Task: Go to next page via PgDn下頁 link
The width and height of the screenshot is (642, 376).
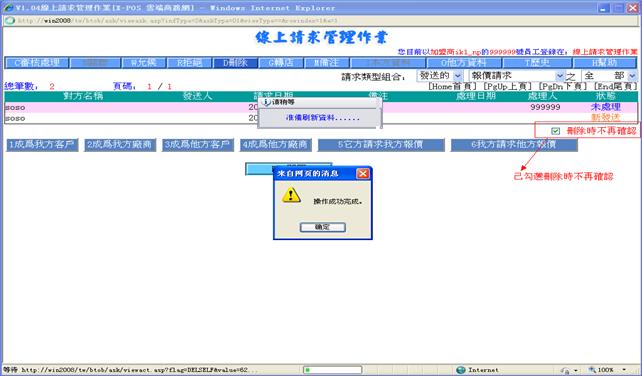Action: coord(563,86)
